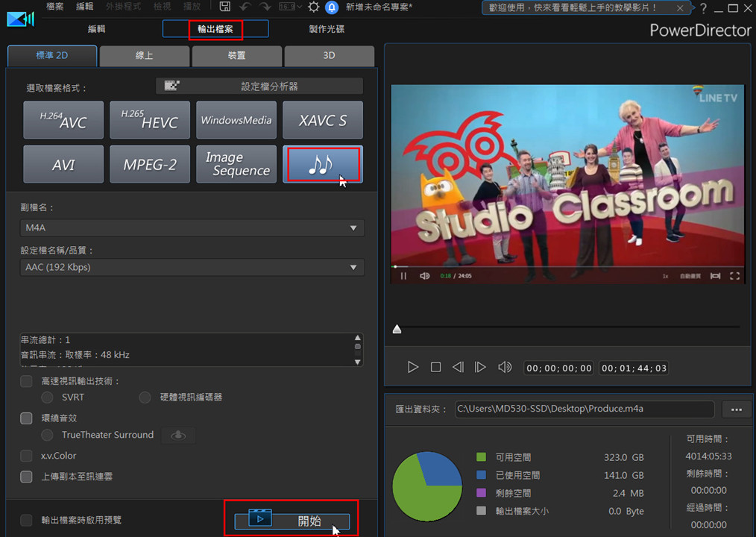Image resolution: width=756 pixels, height=537 pixels.
Task: Open the AAC (192 Kbps) quality dropdown
Action: (x=192, y=267)
